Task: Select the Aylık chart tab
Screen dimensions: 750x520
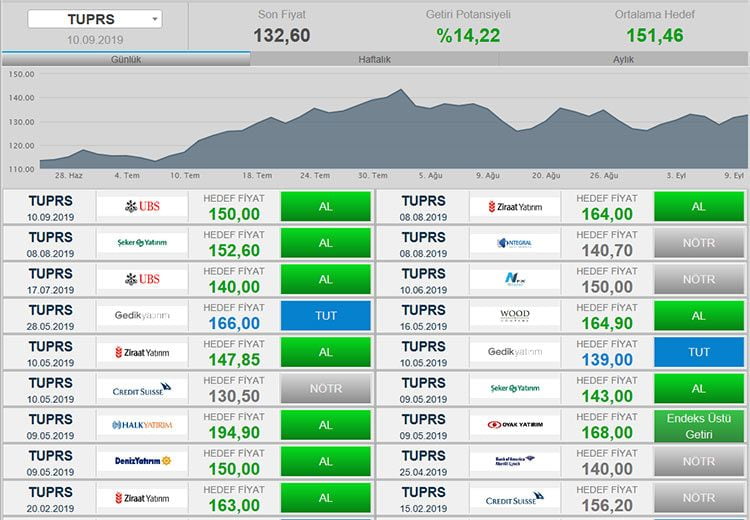Action: point(623,59)
